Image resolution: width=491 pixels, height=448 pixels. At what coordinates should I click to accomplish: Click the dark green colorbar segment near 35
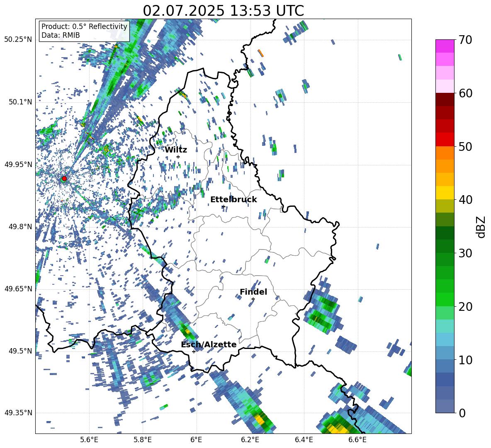445,233
